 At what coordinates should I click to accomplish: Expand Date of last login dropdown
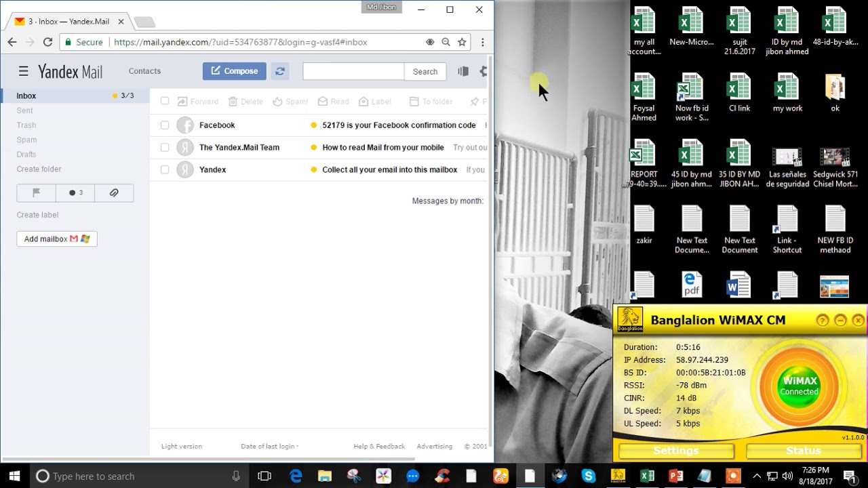270,446
